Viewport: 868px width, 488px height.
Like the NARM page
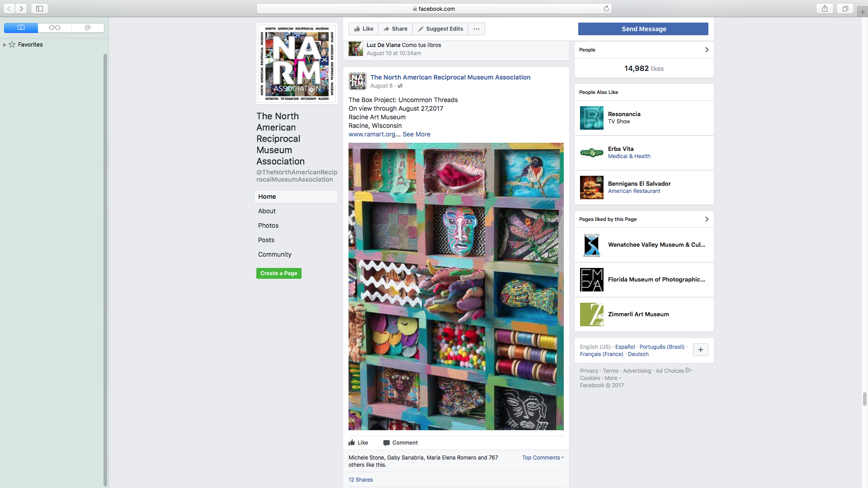click(363, 29)
